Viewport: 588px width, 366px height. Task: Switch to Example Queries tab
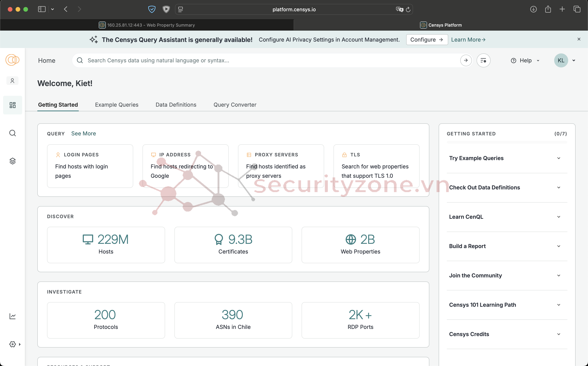coord(116,105)
